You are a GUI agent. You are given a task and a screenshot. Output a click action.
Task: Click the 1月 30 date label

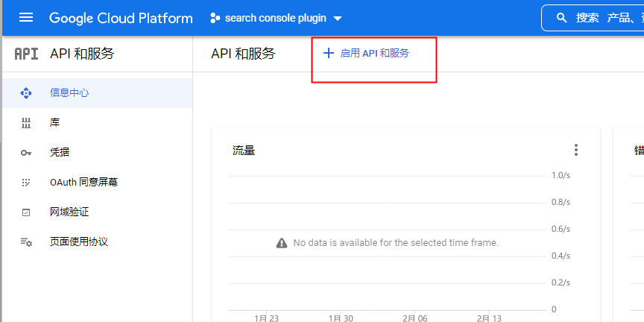coord(341,318)
